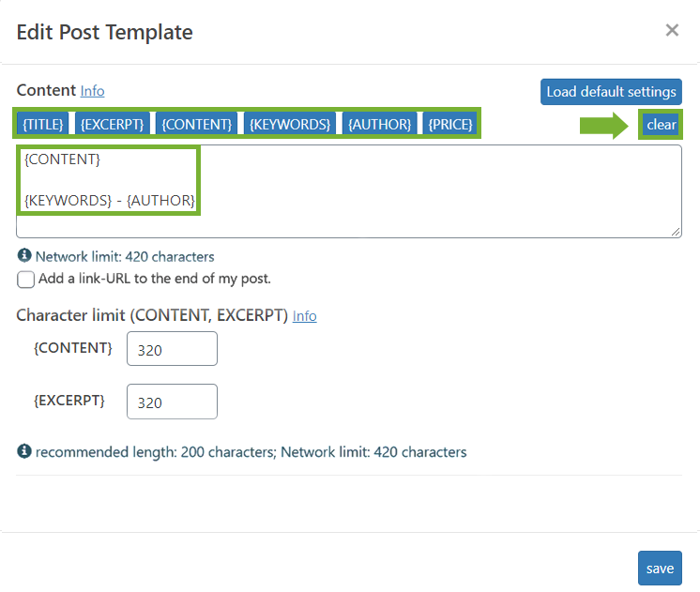The height and width of the screenshot is (592, 700).
Task: Insert the {TITLE} tag
Action: tap(43, 124)
